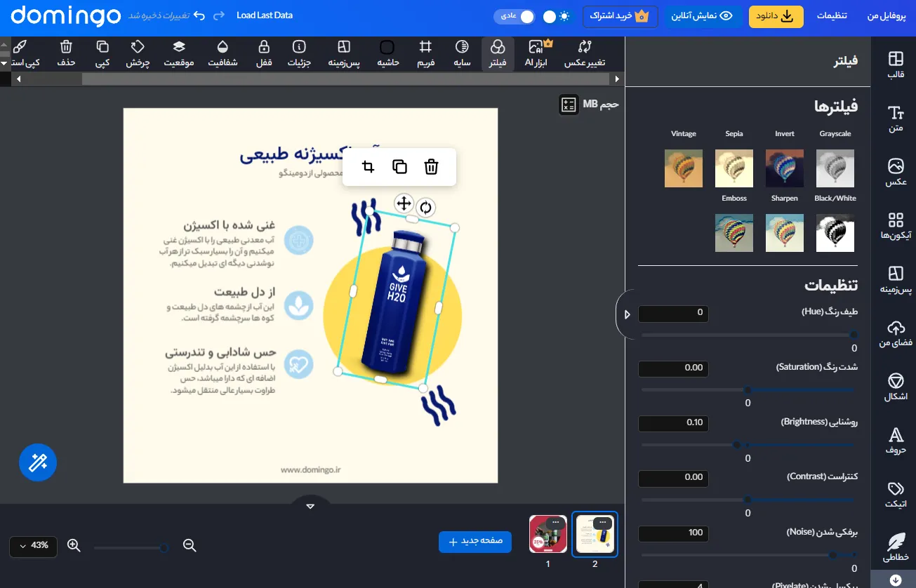The width and height of the screenshot is (916, 588).
Task: Open page 2 thumbnail options menu
Action: 603,523
